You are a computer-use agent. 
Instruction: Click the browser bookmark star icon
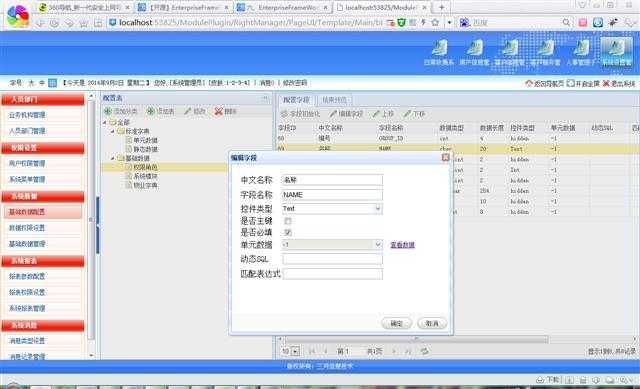click(435, 22)
